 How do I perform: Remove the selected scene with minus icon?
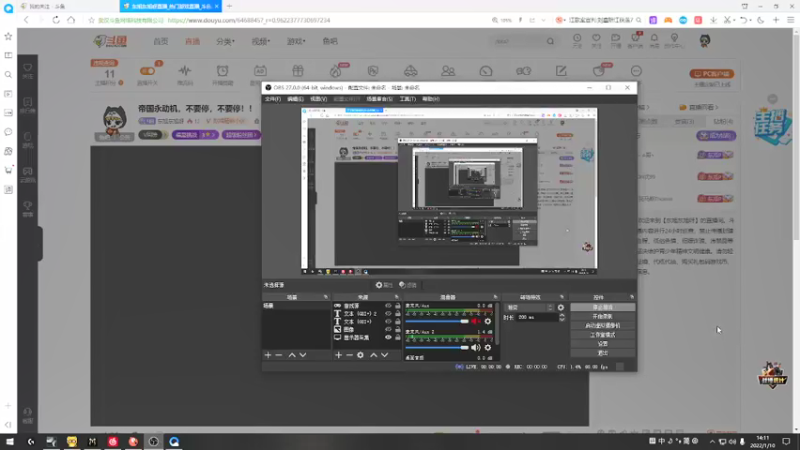tap(279, 355)
